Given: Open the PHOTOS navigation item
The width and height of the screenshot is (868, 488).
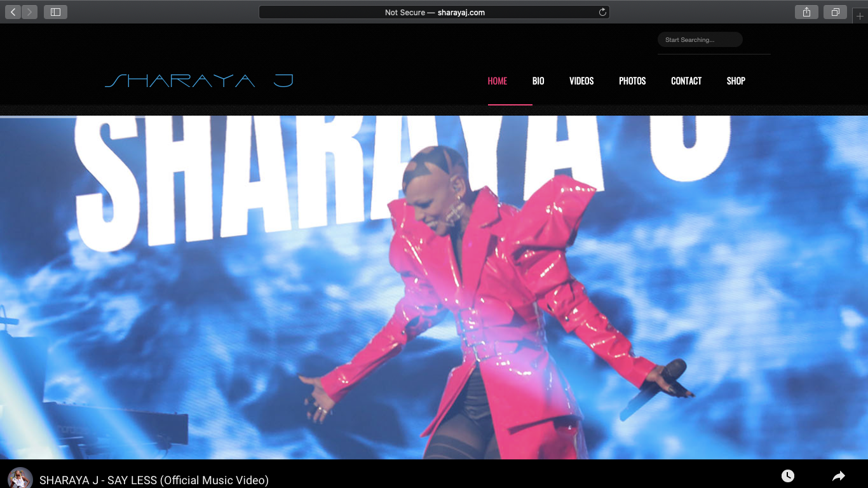Looking at the screenshot, I should pyautogui.click(x=632, y=81).
